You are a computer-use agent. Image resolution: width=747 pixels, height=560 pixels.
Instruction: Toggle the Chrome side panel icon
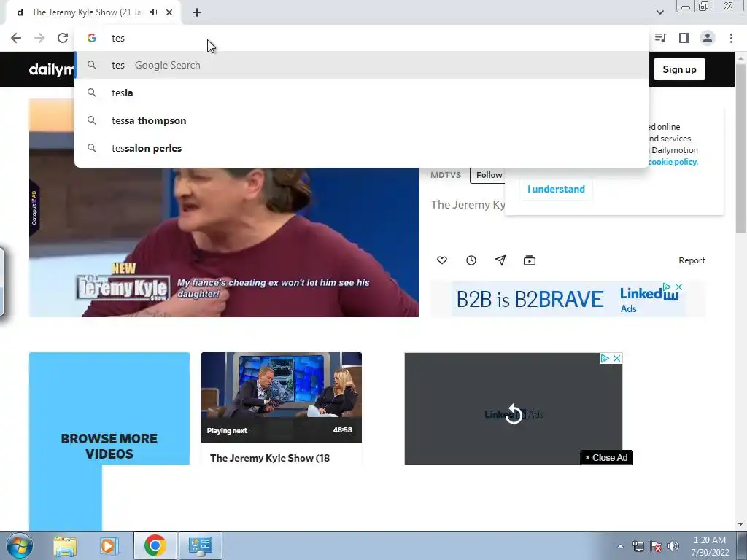[x=684, y=38]
